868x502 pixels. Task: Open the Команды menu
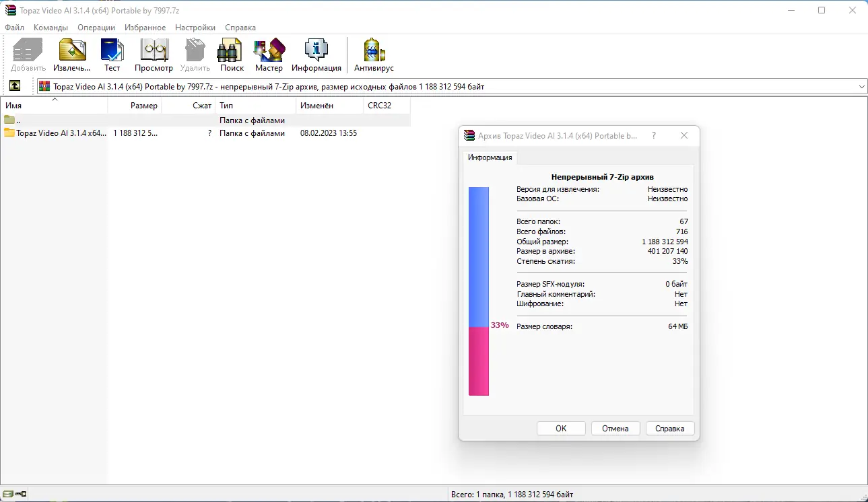click(50, 28)
